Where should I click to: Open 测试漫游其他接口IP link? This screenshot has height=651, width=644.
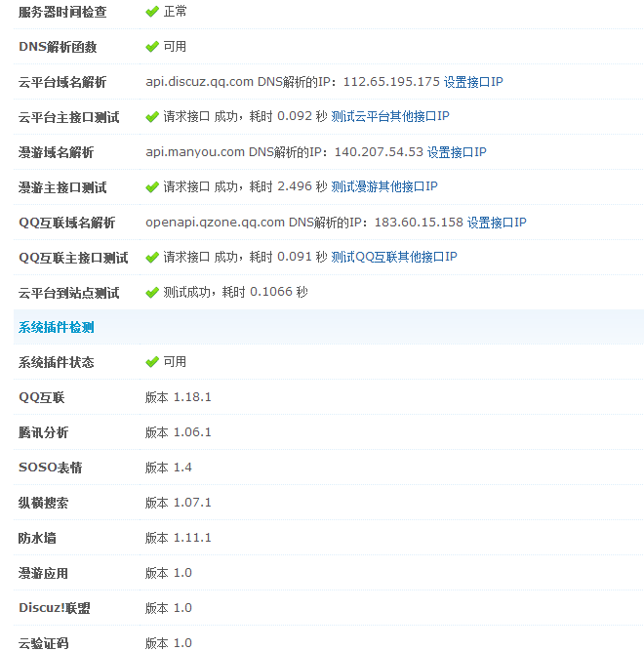[x=384, y=186]
